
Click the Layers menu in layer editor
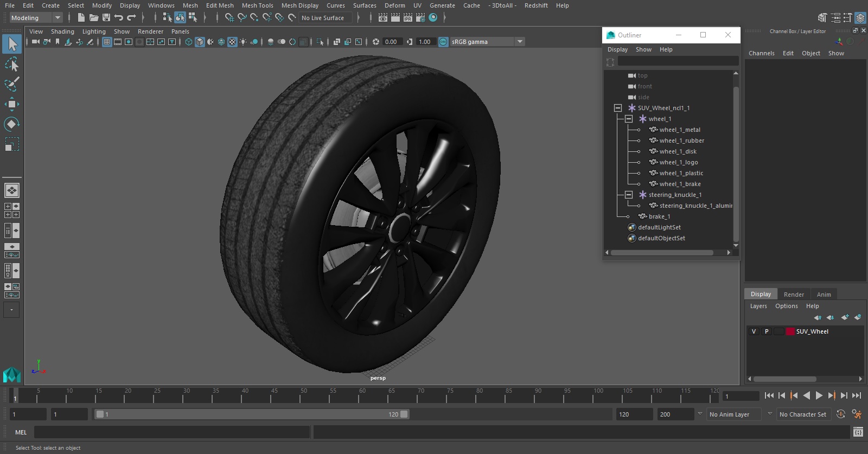point(758,306)
